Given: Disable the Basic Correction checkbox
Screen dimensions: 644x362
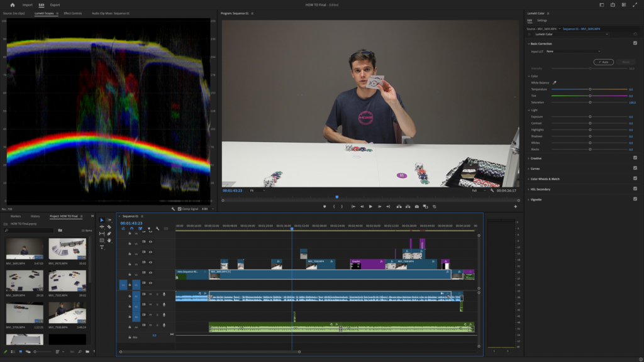Looking at the screenshot, I should click(x=635, y=43).
